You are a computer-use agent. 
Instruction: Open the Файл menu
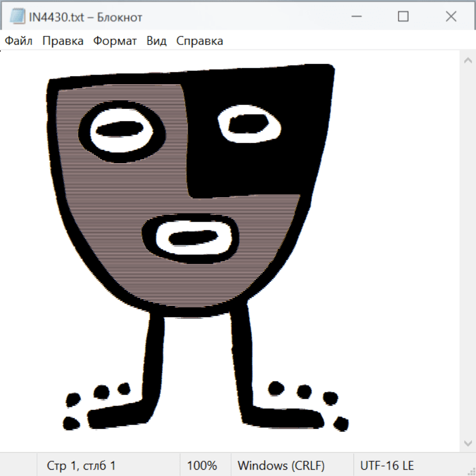(19, 41)
